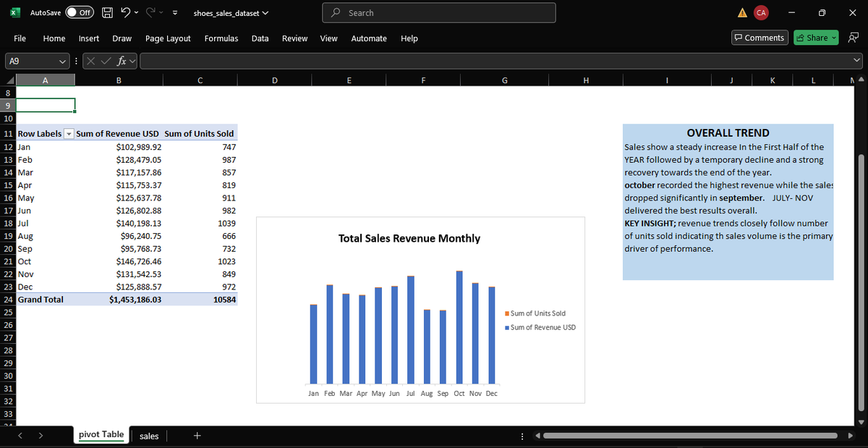Open the Page Layout ribbon tab
Image resolution: width=868 pixels, height=448 pixels.
(x=168, y=38)
